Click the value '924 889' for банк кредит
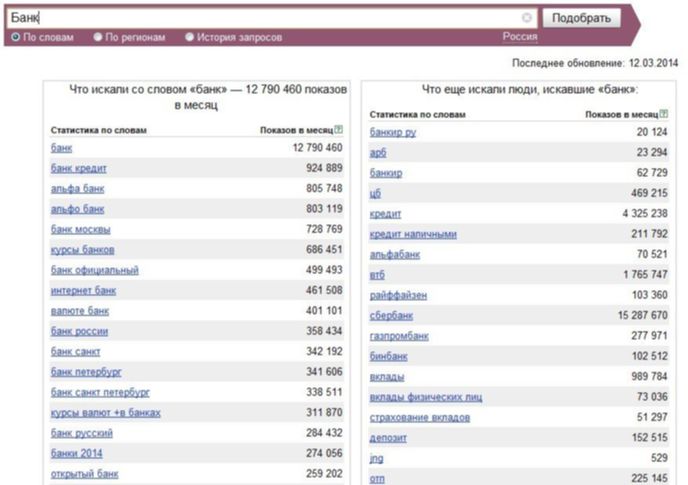Screen dimensions: 688x485 coord(324,168)
